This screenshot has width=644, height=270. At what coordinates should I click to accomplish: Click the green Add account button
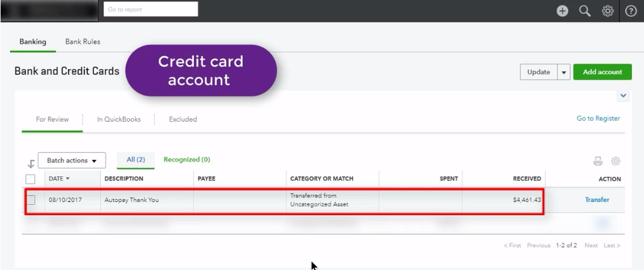[602, 72]
